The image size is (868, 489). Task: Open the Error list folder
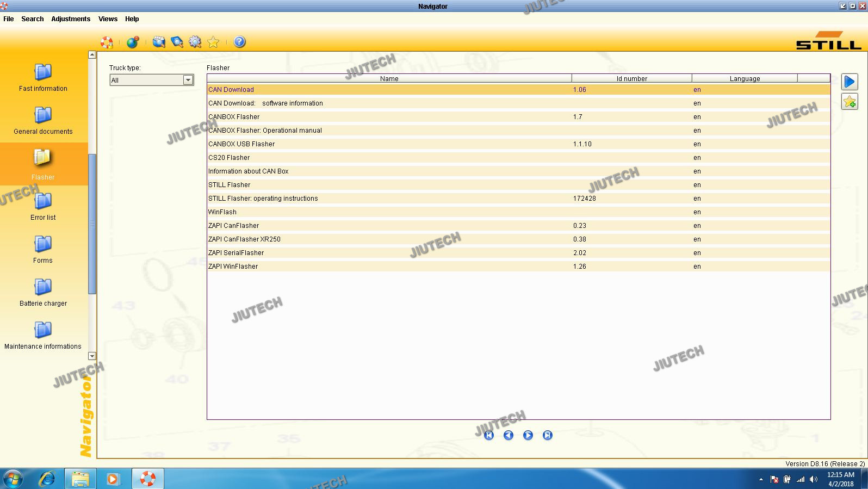pos(43,206)
